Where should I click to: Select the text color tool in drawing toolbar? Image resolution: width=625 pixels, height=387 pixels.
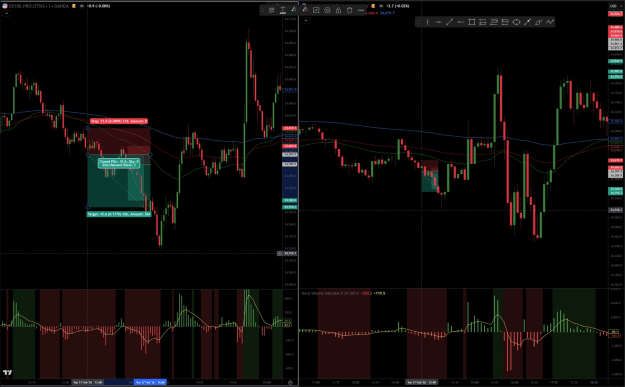click(x=283, y=10)
